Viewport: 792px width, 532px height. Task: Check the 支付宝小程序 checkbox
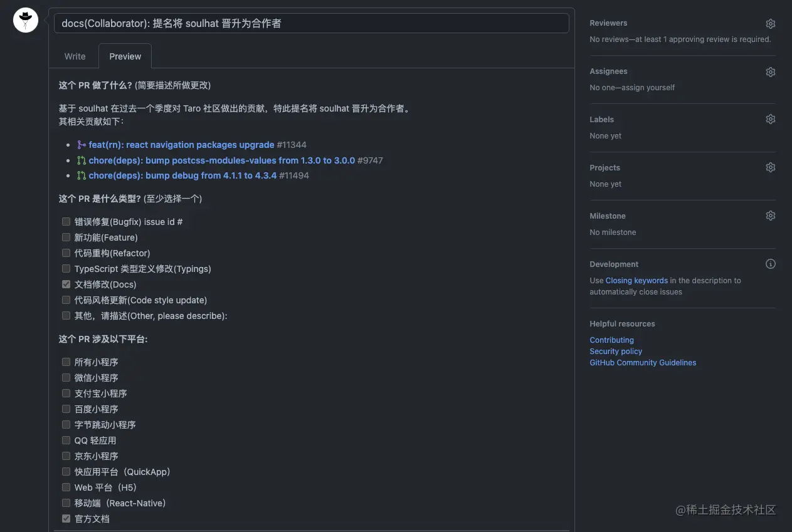coord(66,393)
